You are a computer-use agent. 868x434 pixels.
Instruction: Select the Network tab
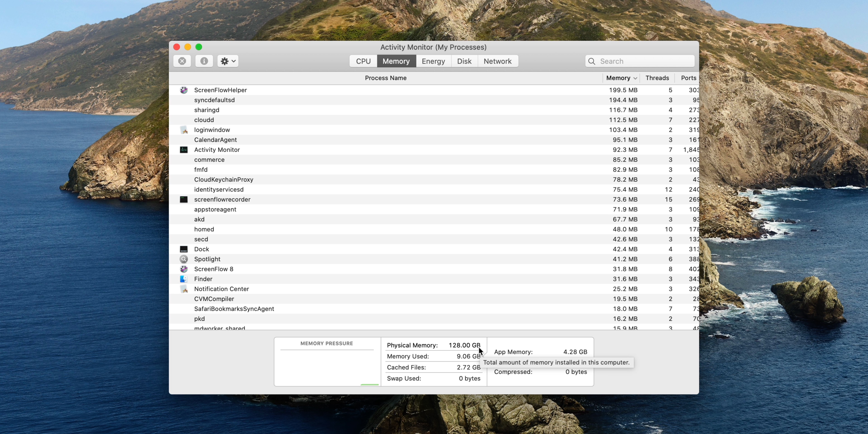click(497, 61)
